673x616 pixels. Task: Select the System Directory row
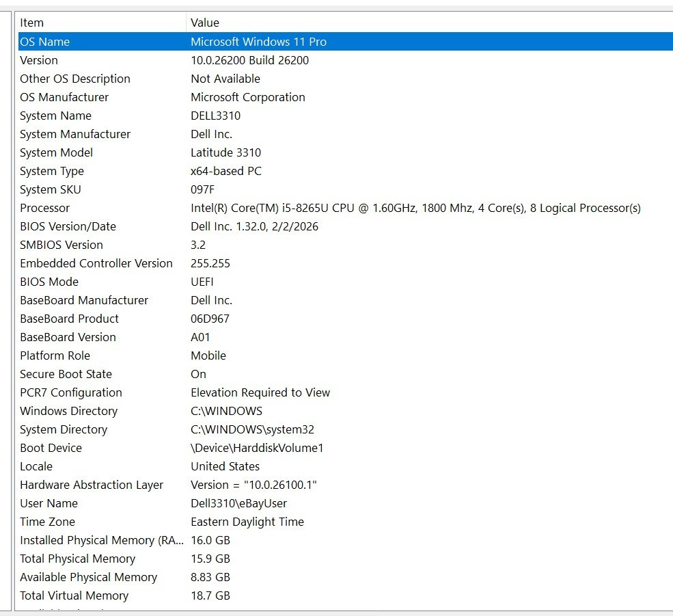(346, 429)
